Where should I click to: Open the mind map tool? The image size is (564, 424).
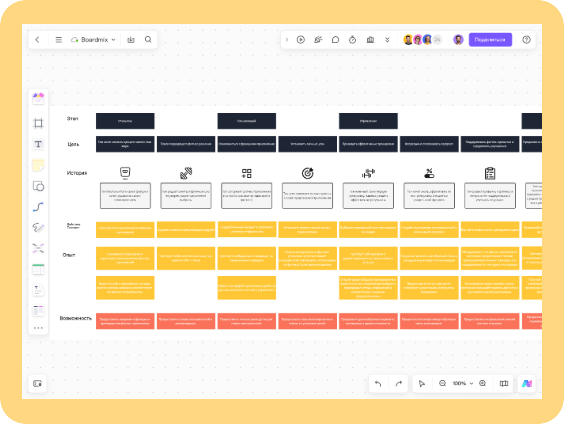pos(38,249)
